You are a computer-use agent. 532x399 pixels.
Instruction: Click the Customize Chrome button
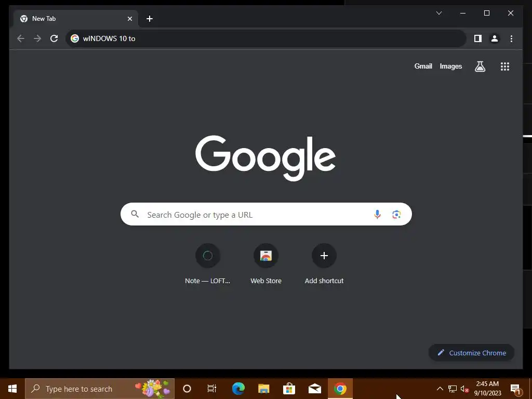click(472, 353)
